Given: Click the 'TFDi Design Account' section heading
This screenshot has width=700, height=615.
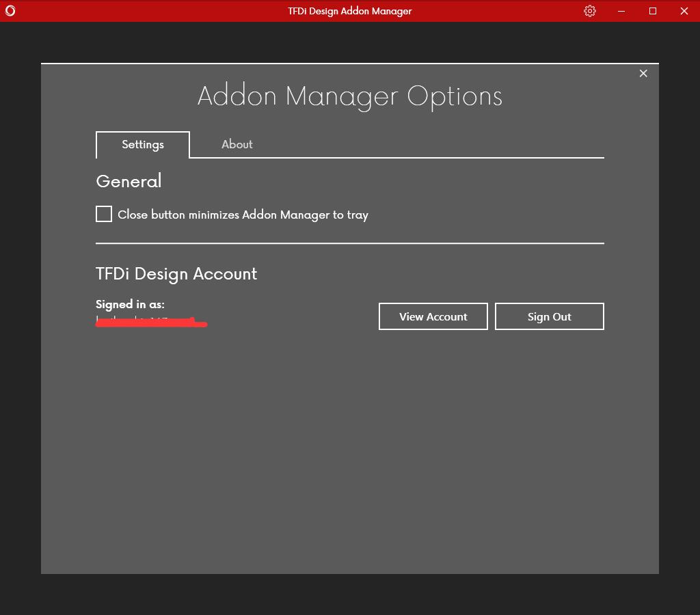Looking at the screenshot, I should (x=176, y=274).
